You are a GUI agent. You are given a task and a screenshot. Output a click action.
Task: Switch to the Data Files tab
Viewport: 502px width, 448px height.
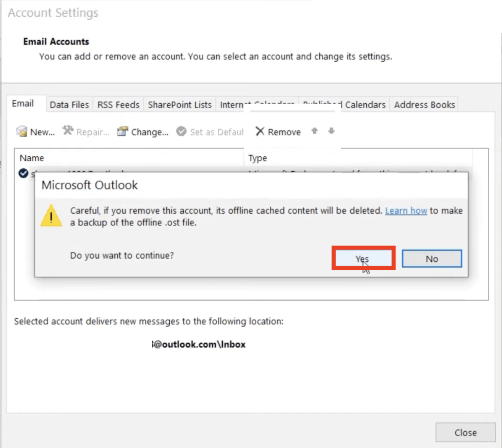coord(69,104)
